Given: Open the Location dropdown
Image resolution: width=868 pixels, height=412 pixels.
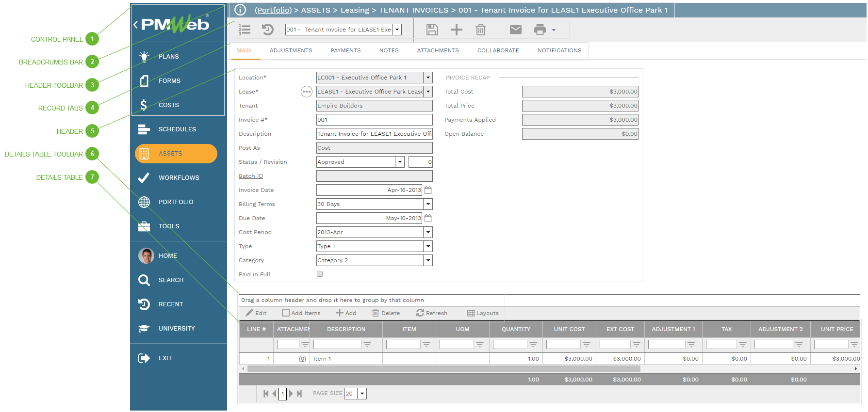Looking at the screenshot, I should (x=428, y=78).
